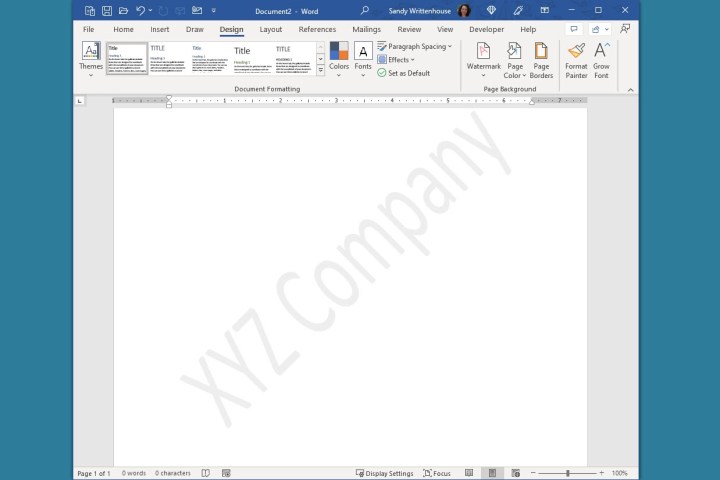Viewport: 720px width, 480px height.
Task: Open the Fonts theme gallery
Action: click(x=363, y=58)
